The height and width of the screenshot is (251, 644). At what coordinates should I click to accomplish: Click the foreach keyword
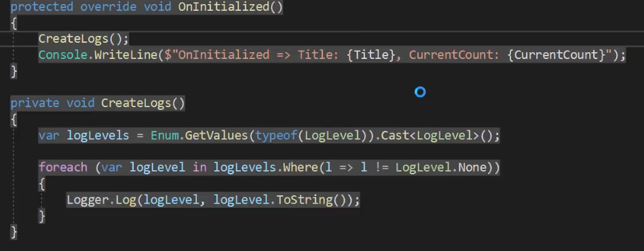pos(63,168)
